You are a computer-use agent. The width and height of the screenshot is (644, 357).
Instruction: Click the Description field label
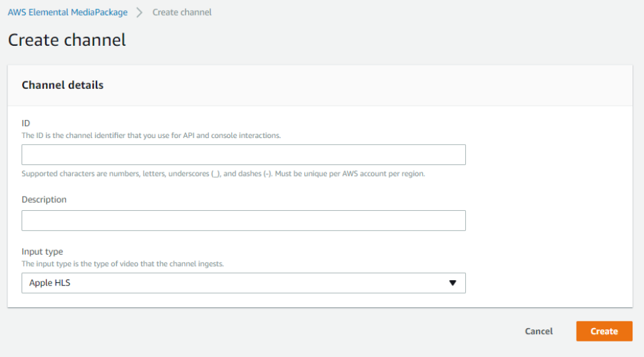click(x=44, y=199)
